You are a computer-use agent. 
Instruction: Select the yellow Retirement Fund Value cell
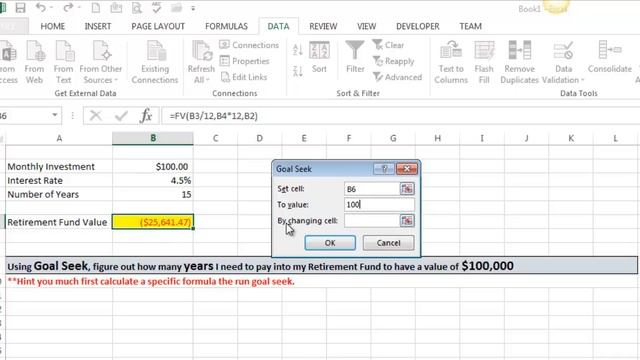153,222
